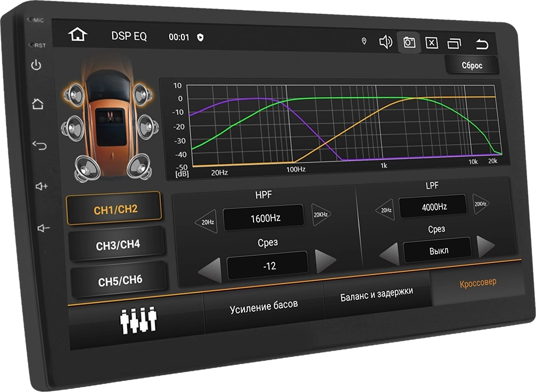
Task: Open the recent apps windows icon
Action: 455,44
